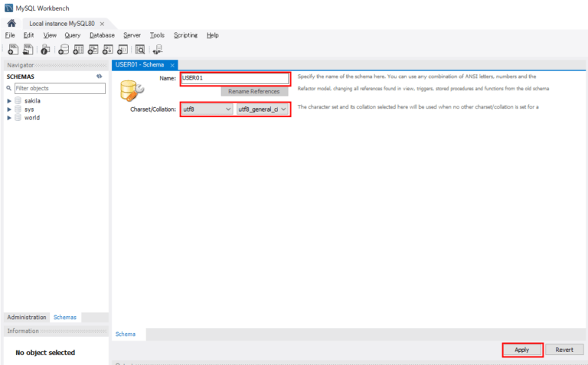
Task: Click search table data toolbar icon
Action: tap(140, 50)
